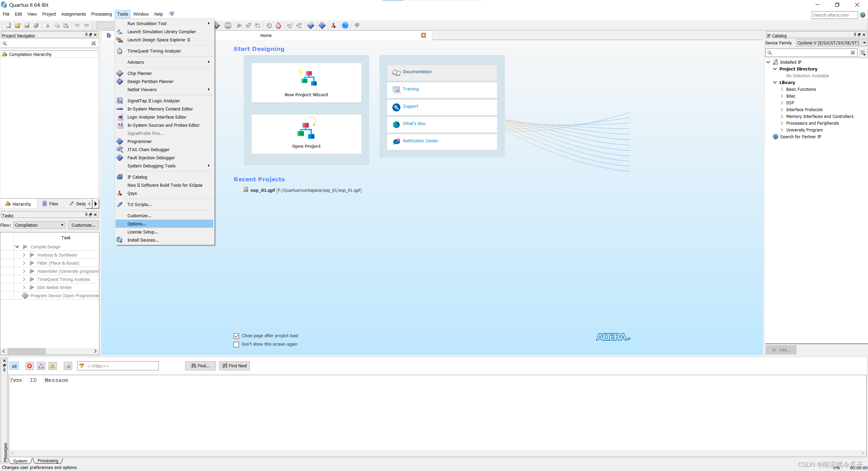Click the blue Help question mark icon
Screen dimensions: 868x471
pyautogui.click(x=345, y=25)
